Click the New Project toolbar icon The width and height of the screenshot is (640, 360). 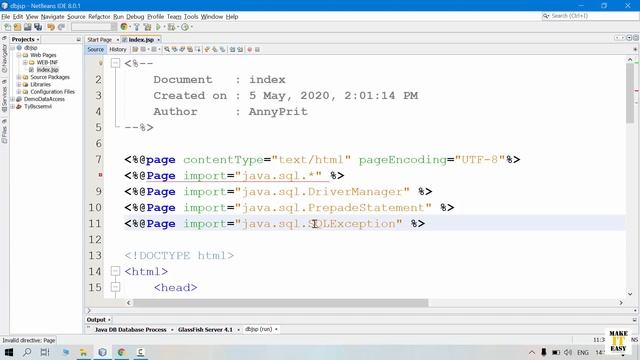[17, 27]
